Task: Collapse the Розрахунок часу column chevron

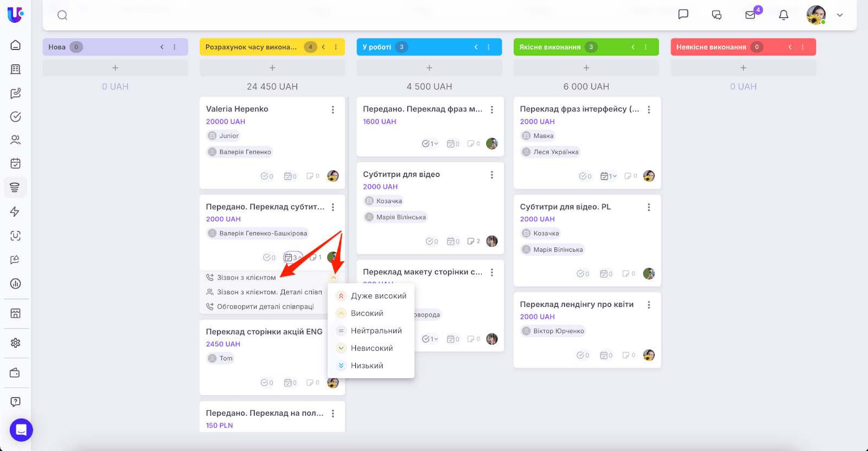Action: tap(323, 47)
